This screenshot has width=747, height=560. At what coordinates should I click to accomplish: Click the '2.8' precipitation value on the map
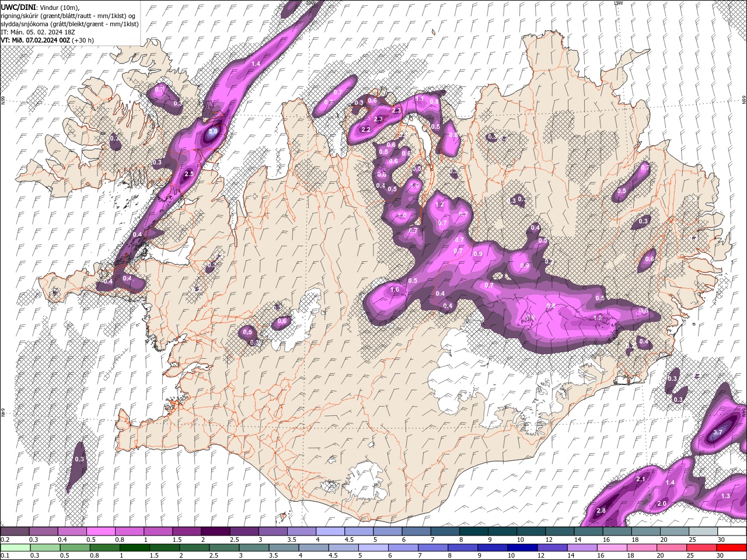click(602, 511)
